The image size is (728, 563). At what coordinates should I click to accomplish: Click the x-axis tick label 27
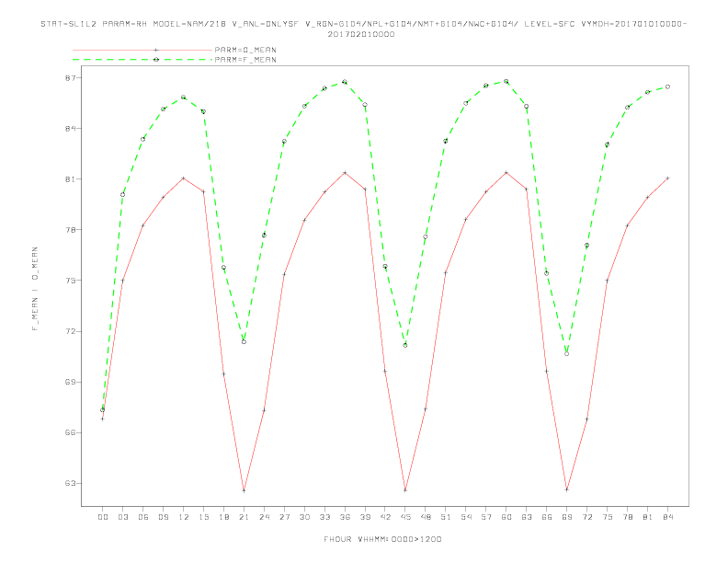(285, 517)
